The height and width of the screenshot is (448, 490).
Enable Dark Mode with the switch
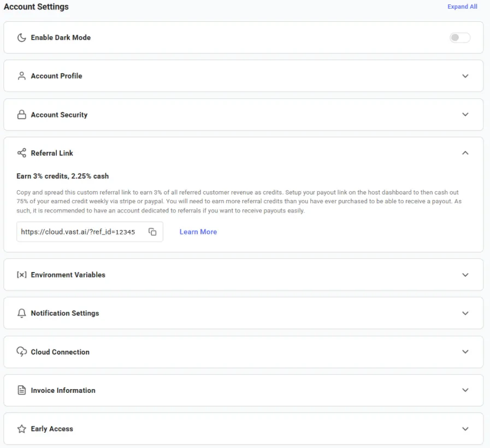point(459,37)
